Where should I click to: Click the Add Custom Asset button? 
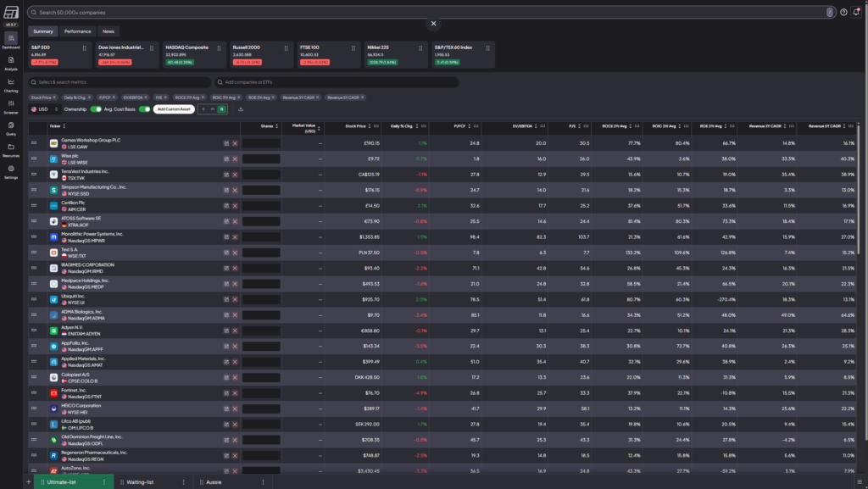pos(174,109)
